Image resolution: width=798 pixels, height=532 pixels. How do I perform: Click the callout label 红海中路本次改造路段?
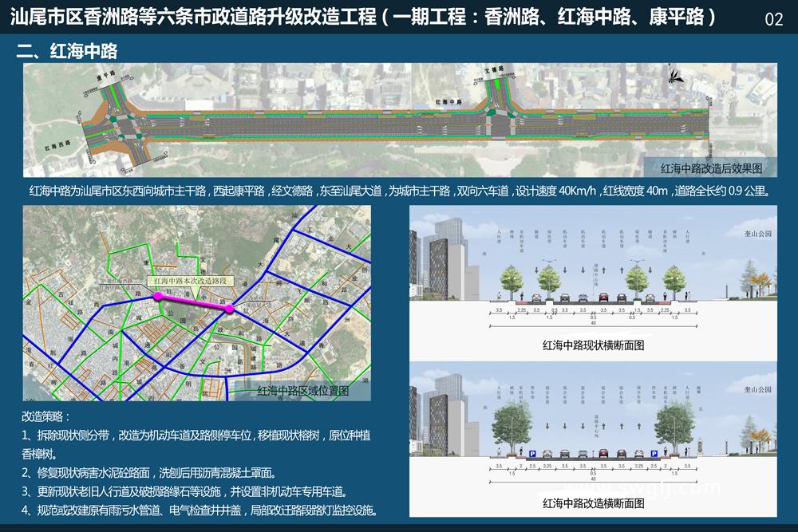(x=192, y=282)
